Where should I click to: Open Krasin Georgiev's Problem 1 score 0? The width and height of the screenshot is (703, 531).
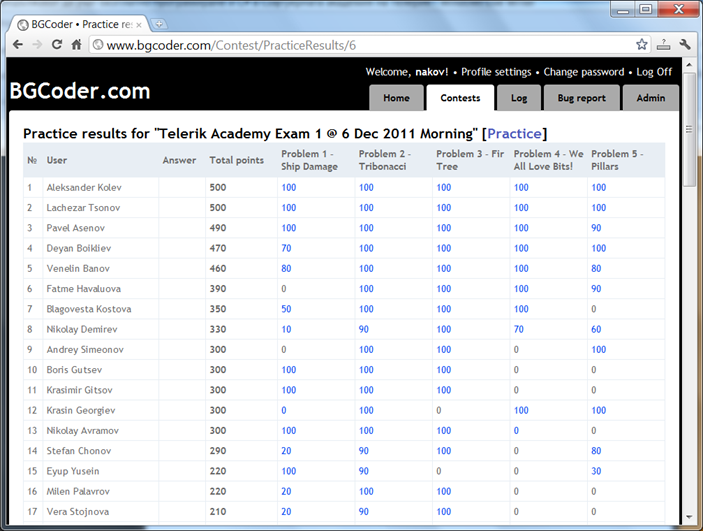[x=284, y=410]
